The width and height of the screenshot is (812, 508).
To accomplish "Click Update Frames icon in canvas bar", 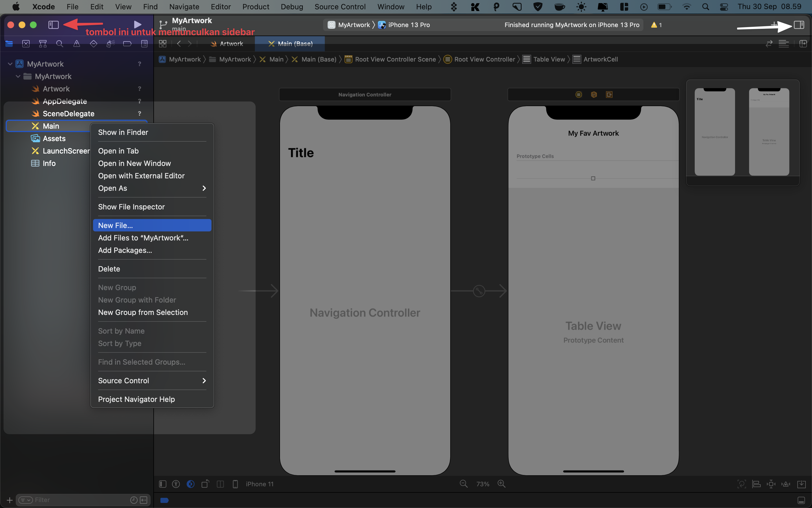I will point(742,484).
